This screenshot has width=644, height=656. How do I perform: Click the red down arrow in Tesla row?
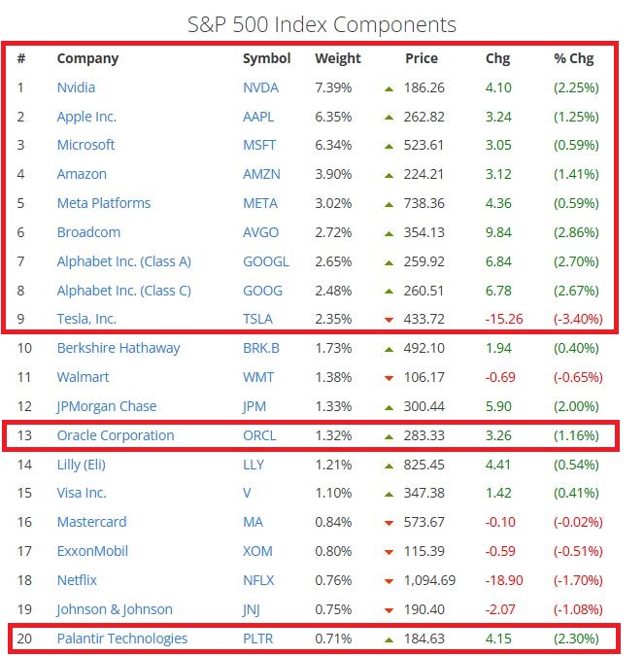(x=389, y=320)
